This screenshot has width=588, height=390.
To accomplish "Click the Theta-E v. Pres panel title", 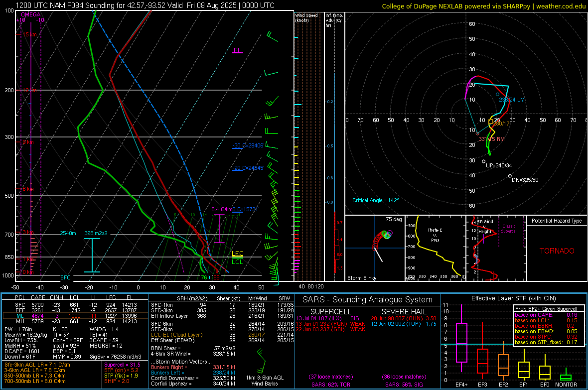I will pos(435,235).
